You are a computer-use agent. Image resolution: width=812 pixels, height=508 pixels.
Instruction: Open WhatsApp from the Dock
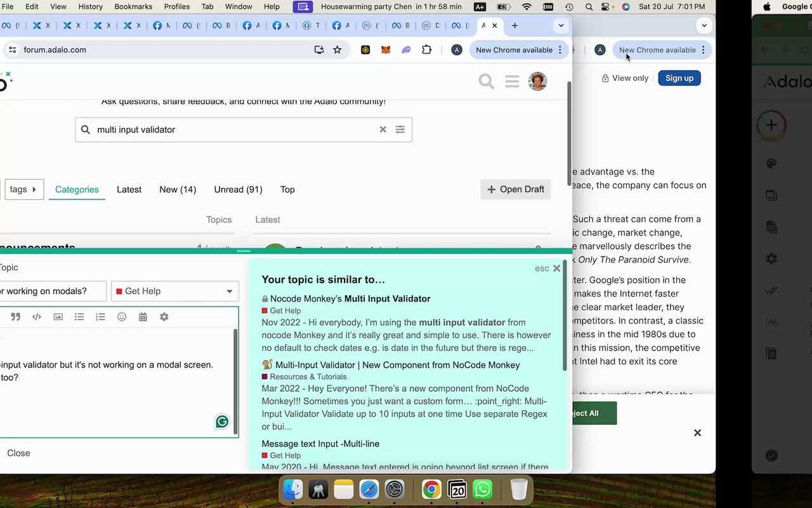click(x=483, y=490)
